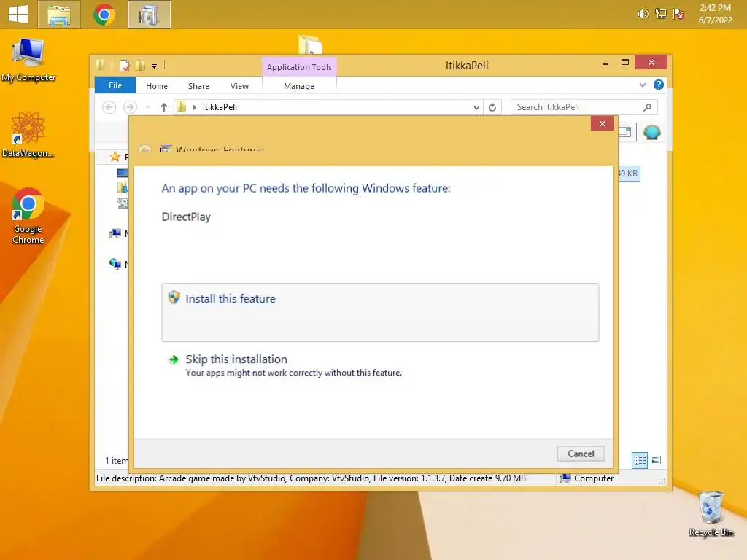Expand the ribbon chevron

coord(643,85)
